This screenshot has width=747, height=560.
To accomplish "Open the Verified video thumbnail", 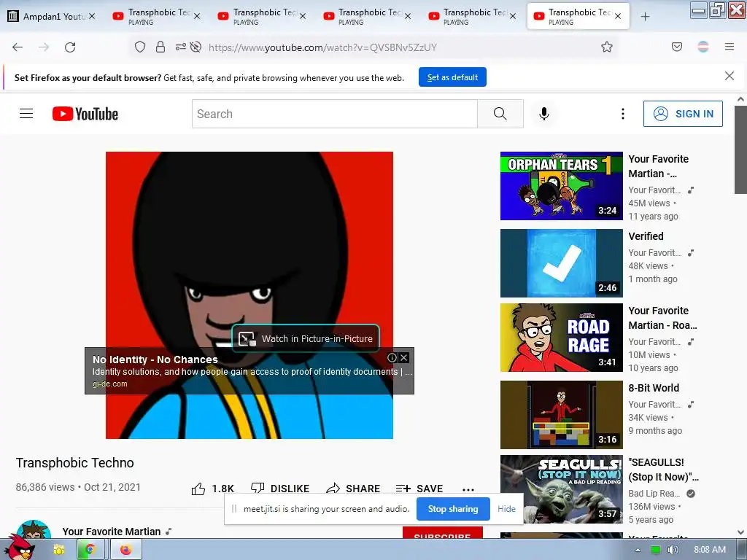I will [561, 262].
